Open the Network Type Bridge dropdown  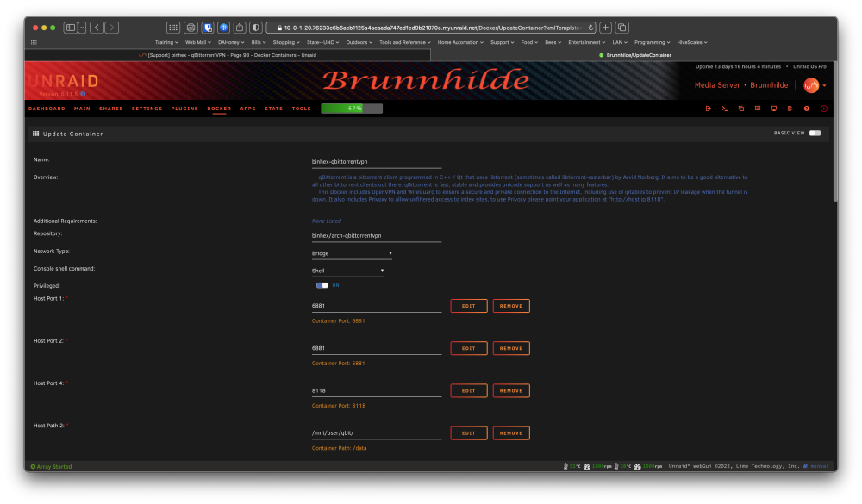click(352, 253)
